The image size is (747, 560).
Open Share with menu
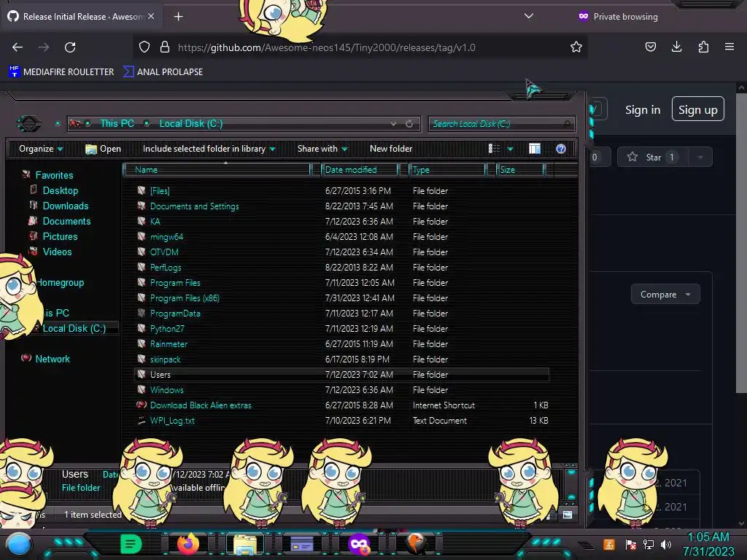click(322, 149)
